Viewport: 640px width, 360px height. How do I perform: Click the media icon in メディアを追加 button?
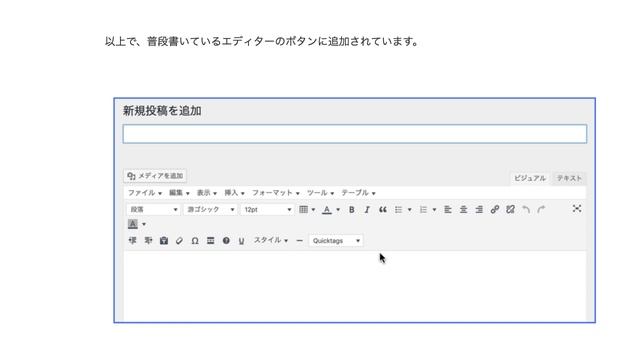pyautogui.click(x=131, y=176)
